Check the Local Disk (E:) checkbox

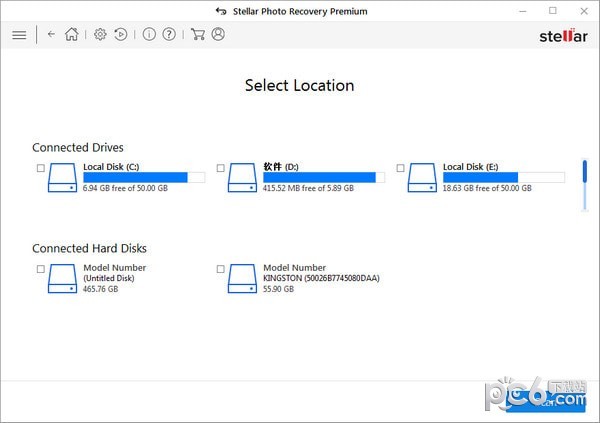click(x=401, y=168)
